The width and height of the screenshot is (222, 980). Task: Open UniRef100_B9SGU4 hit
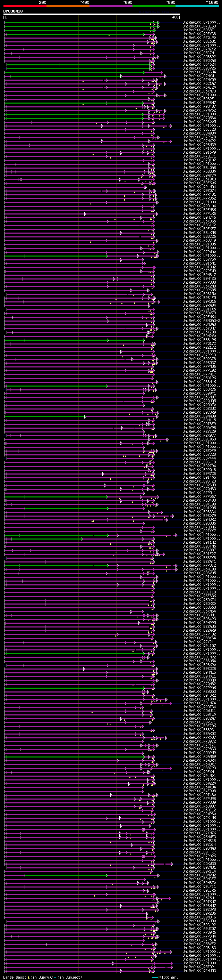click(x=199, y=72)
